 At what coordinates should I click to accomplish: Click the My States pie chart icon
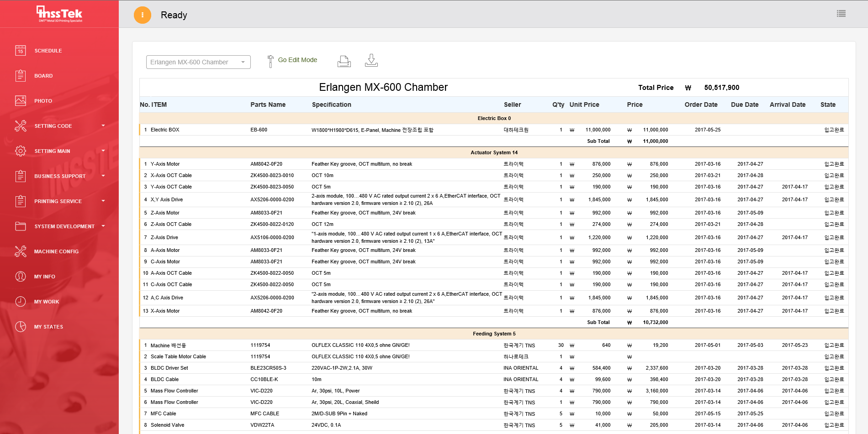(x=21, y=327)
